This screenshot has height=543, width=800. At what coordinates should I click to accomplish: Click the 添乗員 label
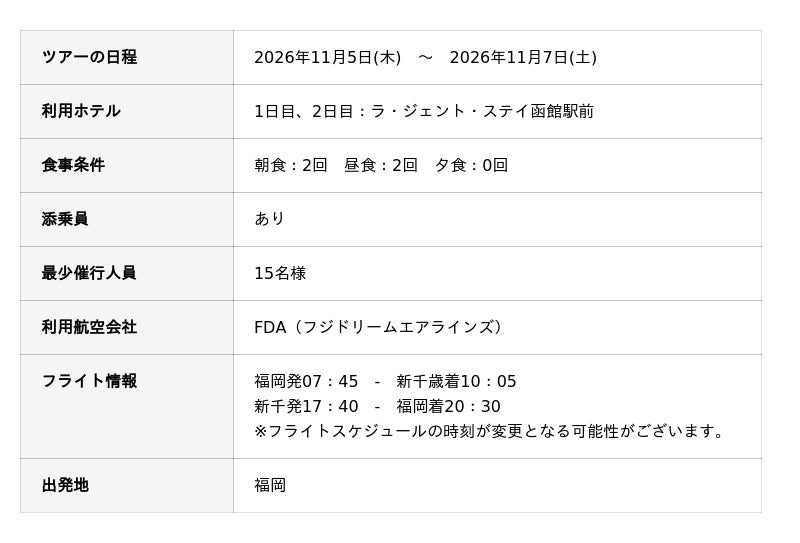click(65, 219)
